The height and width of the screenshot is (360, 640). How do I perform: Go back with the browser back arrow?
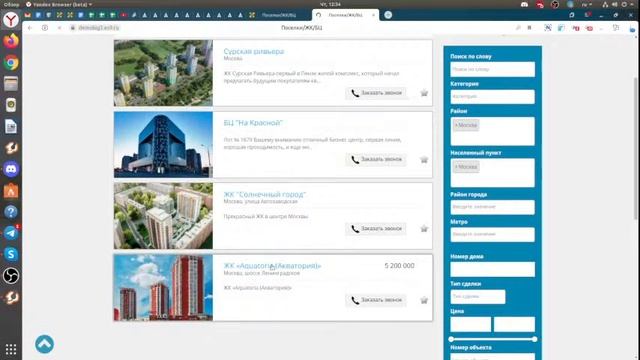point(30,28)
